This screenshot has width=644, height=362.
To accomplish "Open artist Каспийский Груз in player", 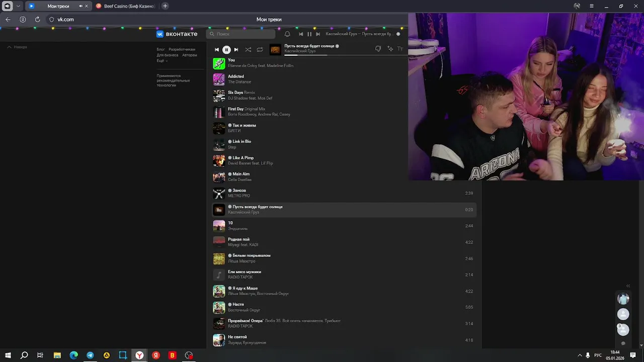I will click(300, 51).
